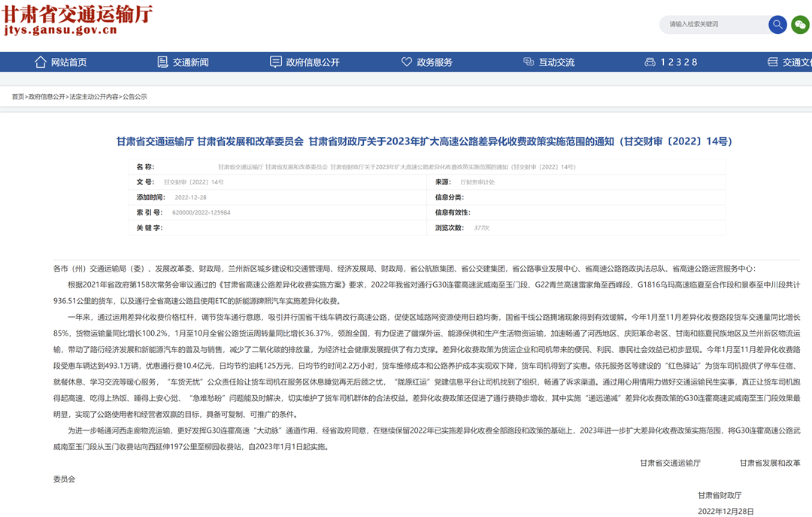Open the 政府信息公开 menu item

point(313,62)
